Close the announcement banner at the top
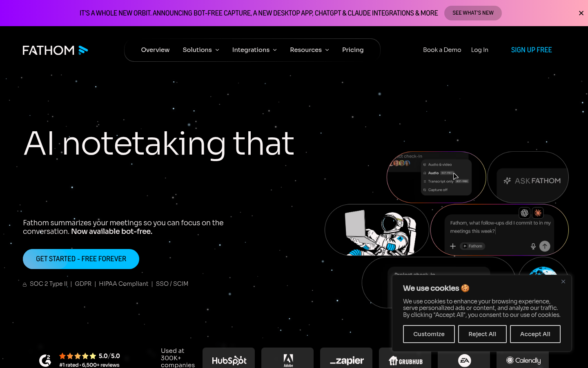 581,13
